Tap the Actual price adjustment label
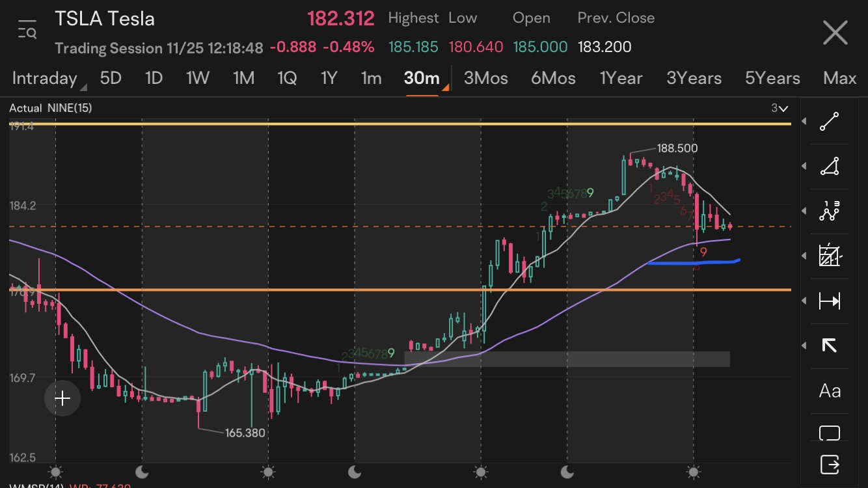This screenshot has height=488, width=868. pyautogui.click(x=25, y=108)
